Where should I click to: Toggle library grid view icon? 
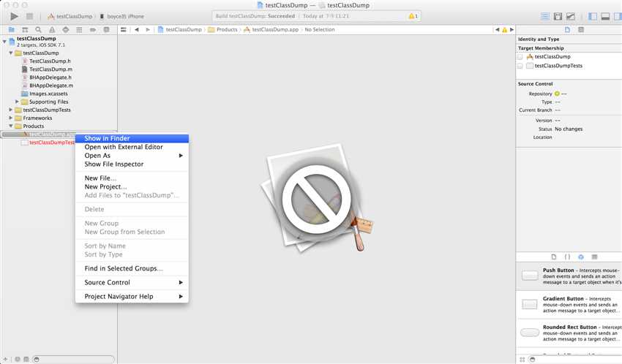522,359
